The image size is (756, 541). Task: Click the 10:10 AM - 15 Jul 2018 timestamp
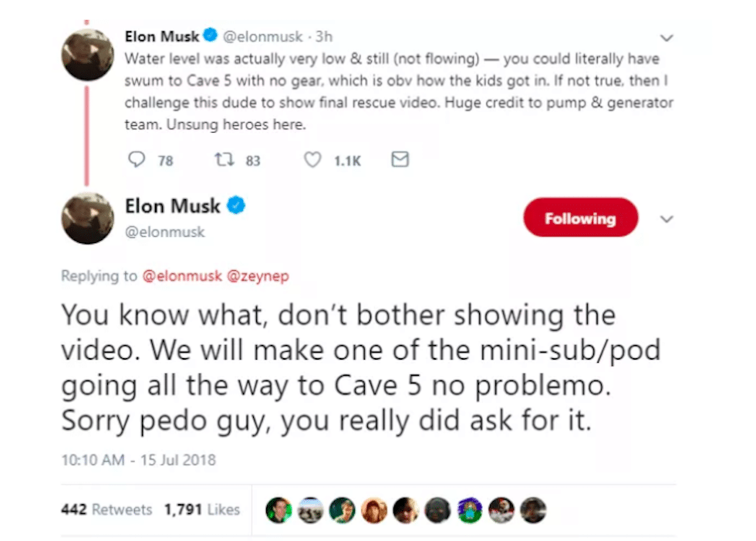point(138,460)
